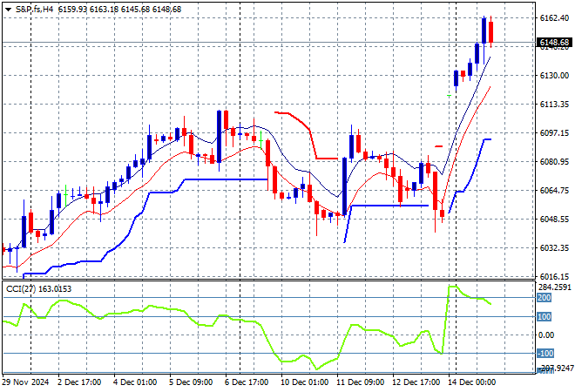
Task: Click price scale value 6064.75
Action: [x=554, y=190]
